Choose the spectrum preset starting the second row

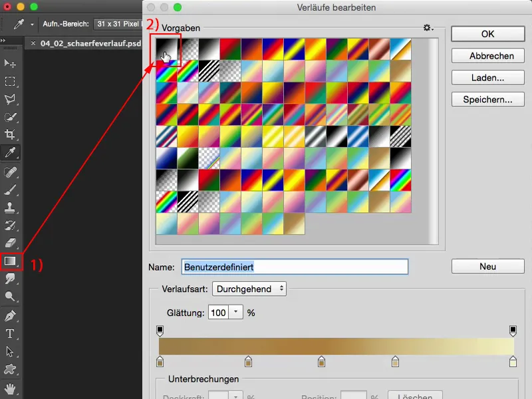pos(167,71)
